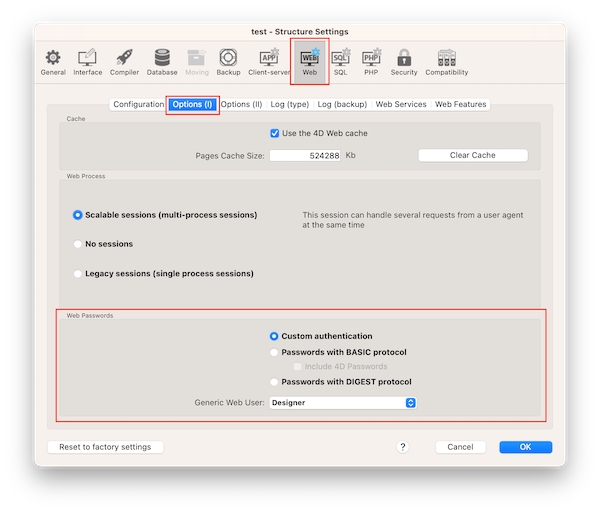The image size is (600, 512).
Task: Choose Legacy sessions (single process sessions)
Action: pyautogui.click(x=78, y=273)
